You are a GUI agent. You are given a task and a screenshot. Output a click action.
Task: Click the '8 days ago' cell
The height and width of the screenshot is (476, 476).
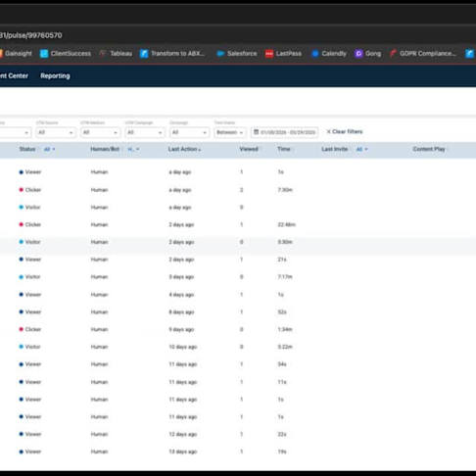pyautogui.click(x=181, y=311)
